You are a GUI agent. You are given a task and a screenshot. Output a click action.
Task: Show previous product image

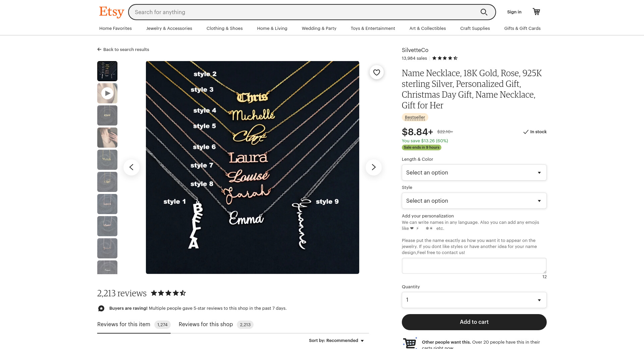131,167
